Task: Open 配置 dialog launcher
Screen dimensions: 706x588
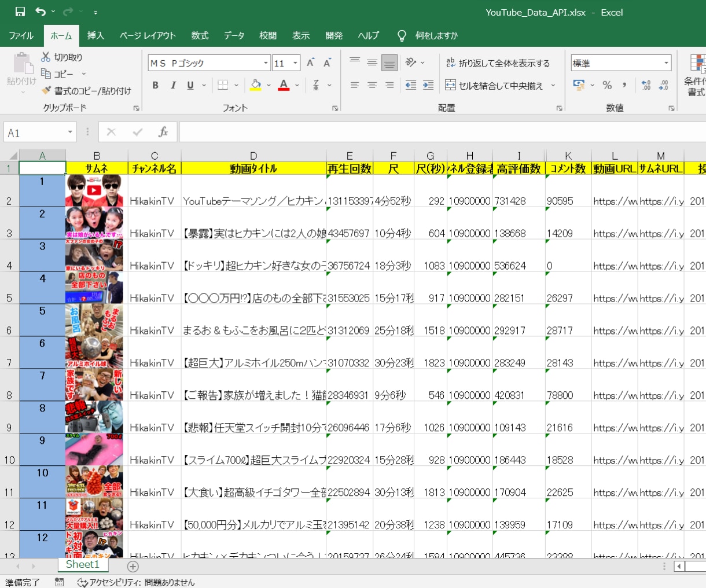Action: coord(560,108)
